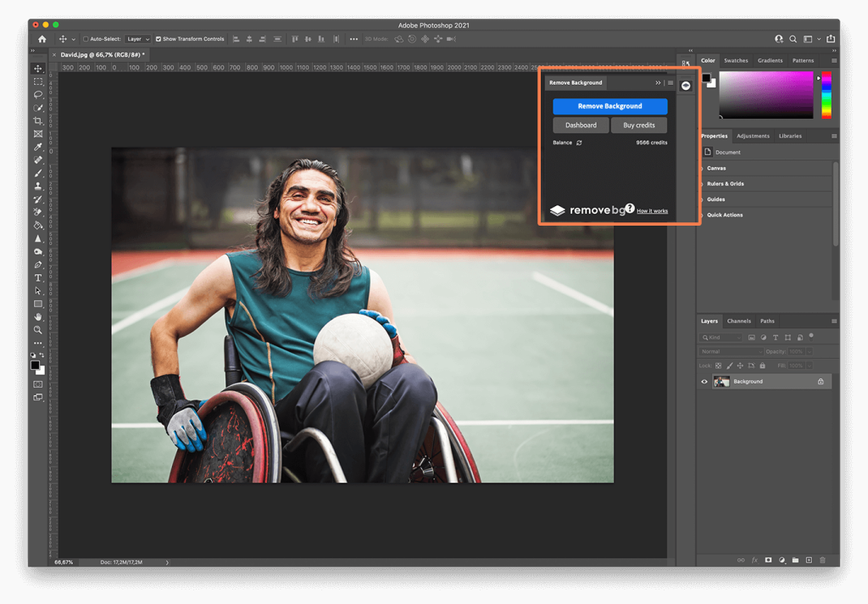This screenshot has height=604, width=868.
Task: Pick the Eyedropper tool
Action: 38,147
